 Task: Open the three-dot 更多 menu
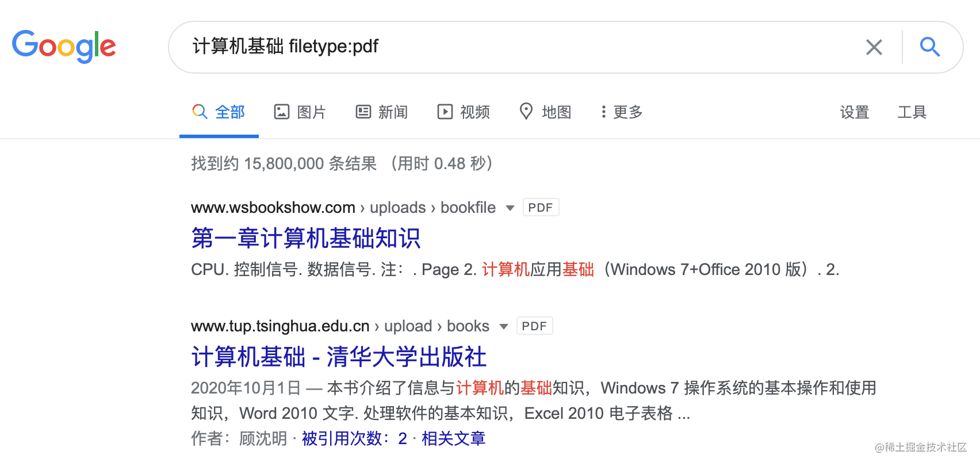tap(621, 112)
